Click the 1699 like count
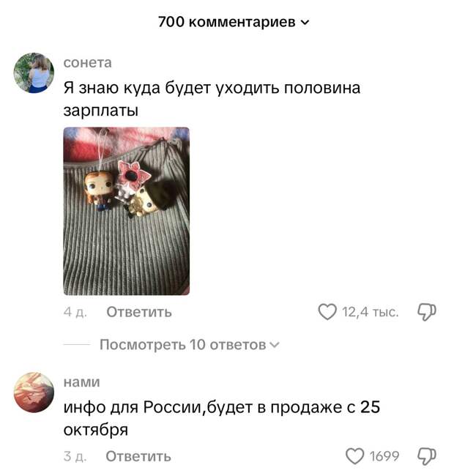The image size is (454, 476). (x=384, y=456)
